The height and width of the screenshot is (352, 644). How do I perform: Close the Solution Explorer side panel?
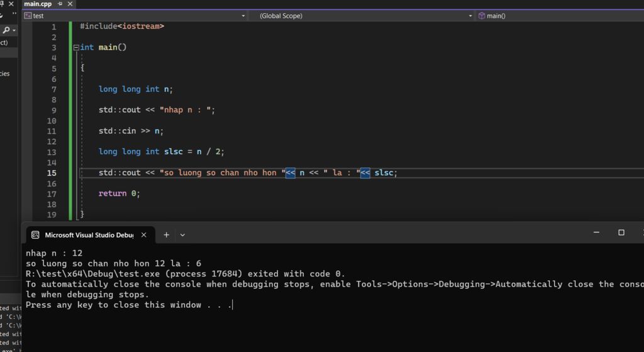coord(11,4)
